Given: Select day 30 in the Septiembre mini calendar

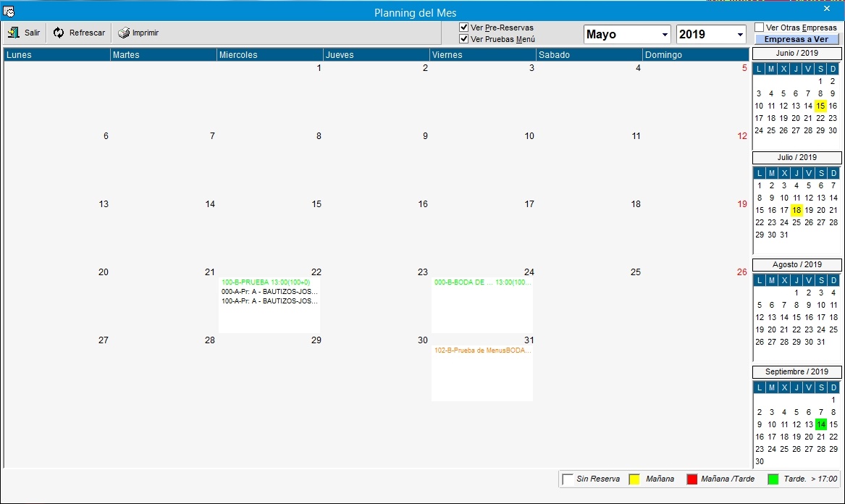Looking at the screenshot, I should [760, 462].
